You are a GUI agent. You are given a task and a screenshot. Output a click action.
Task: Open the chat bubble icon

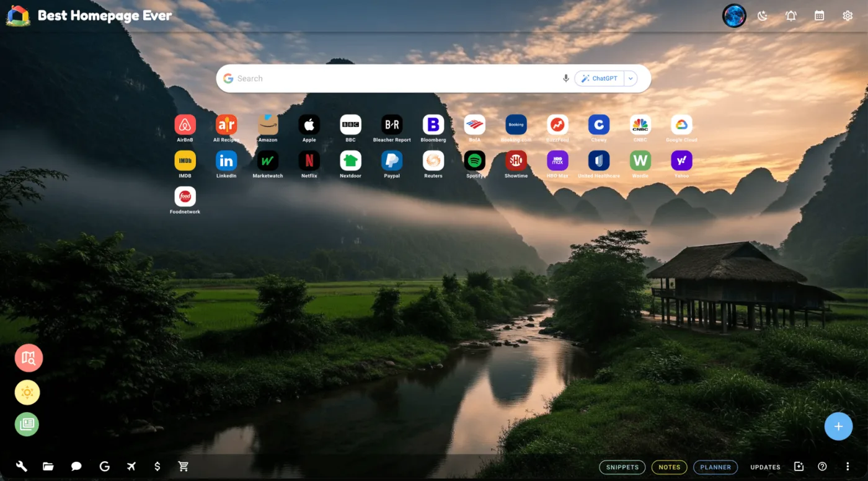click(x=76, y=467)
